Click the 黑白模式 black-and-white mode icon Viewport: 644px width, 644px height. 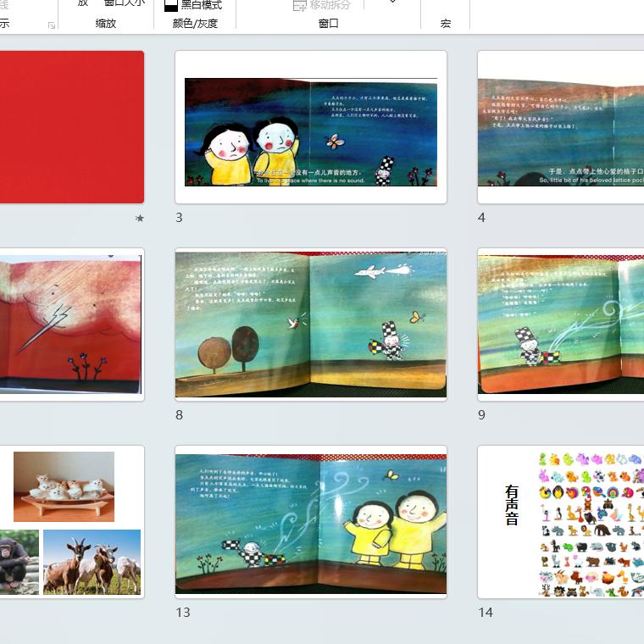point(170,5)
